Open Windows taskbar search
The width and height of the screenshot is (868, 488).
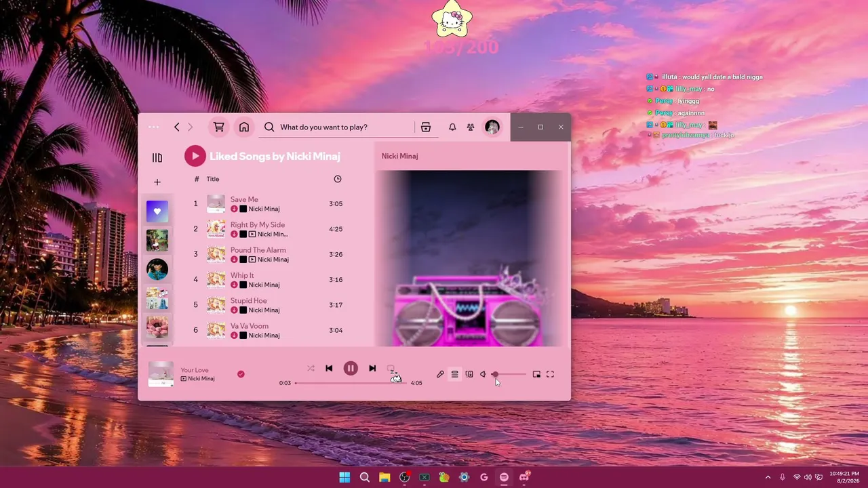tap(365, 477)
